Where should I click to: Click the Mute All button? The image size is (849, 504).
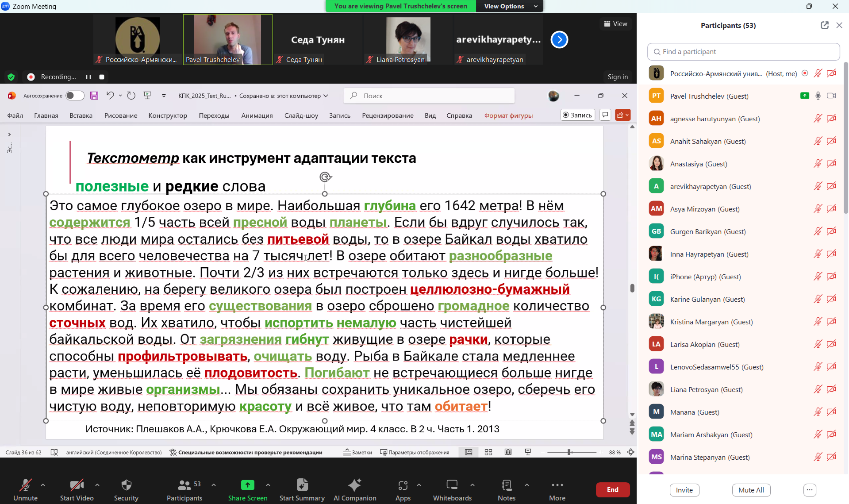coord(751,490)
